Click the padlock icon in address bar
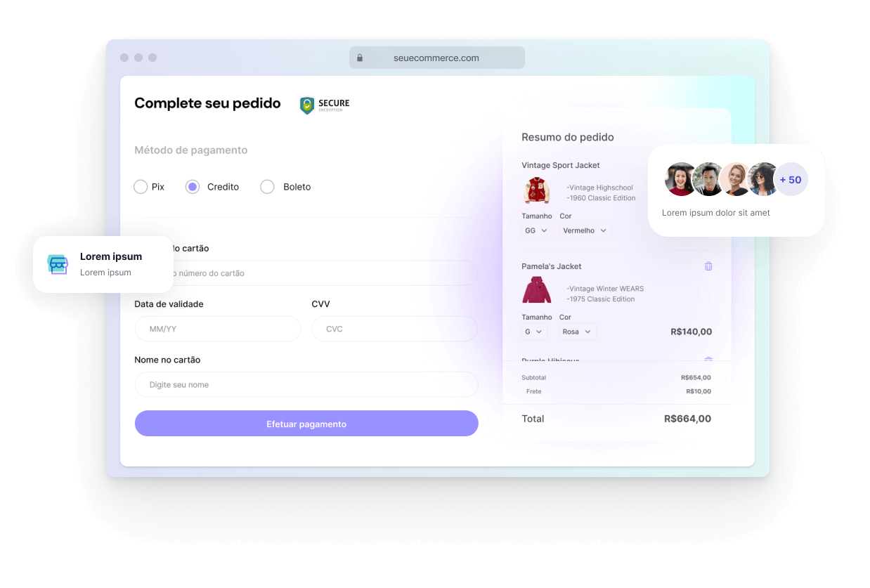Image resolution: width=870 pixels, height=588 pixels. tap(360, 58)
